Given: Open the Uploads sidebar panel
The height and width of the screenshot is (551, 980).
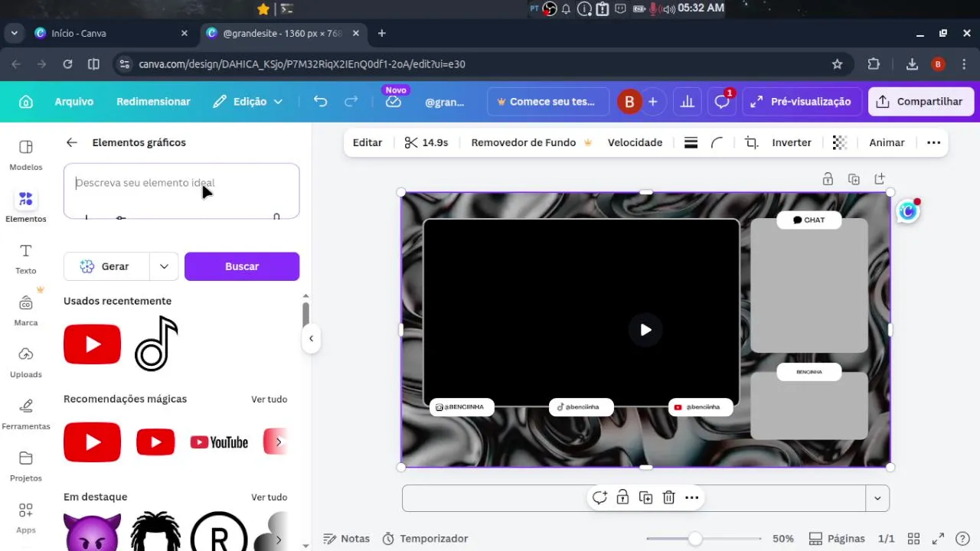Looking at the screenshot, I should click(26, 362).
